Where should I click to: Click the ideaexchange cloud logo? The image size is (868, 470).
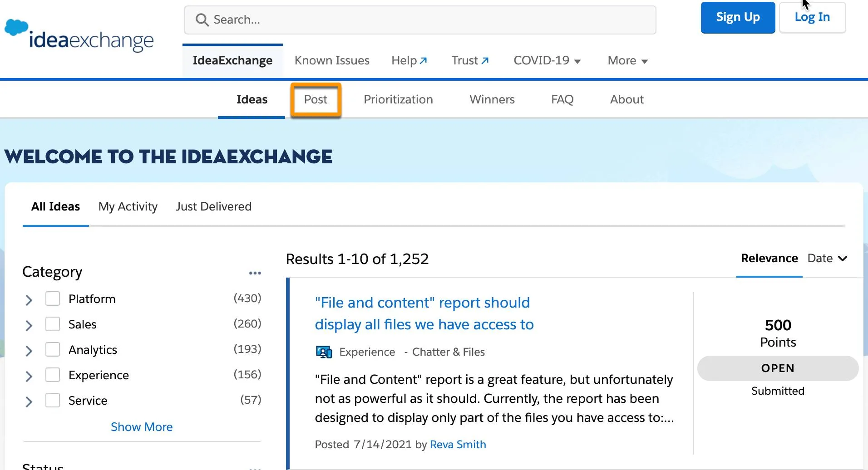point(79,36)
